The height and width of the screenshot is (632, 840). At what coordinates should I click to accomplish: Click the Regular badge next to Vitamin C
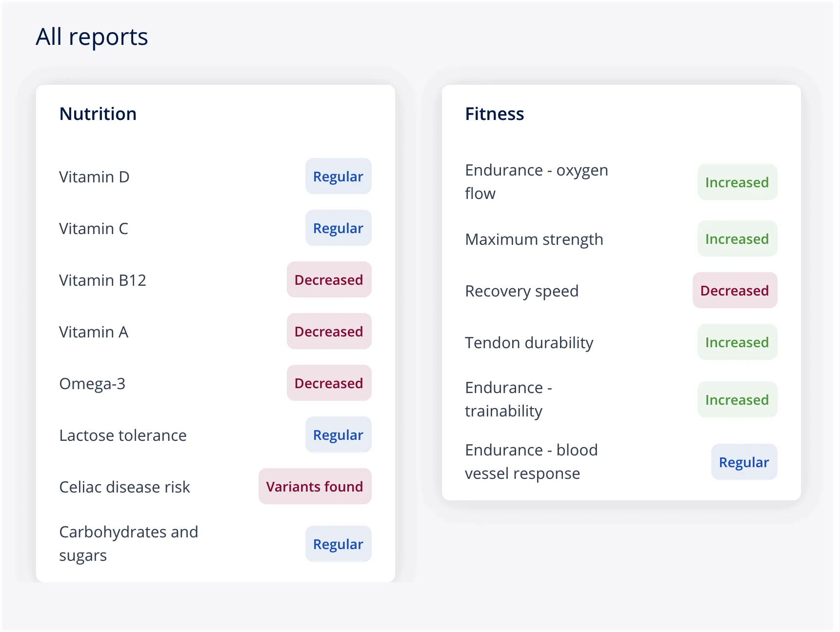(338, 228)
